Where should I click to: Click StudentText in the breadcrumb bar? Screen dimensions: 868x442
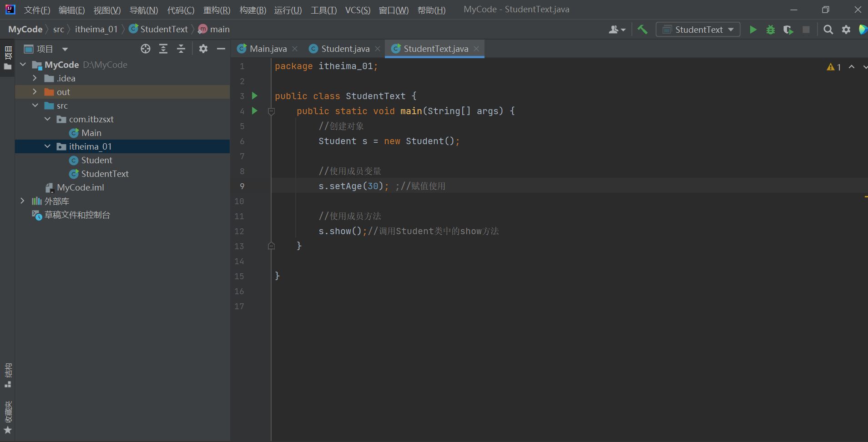[x=158, y=29]
